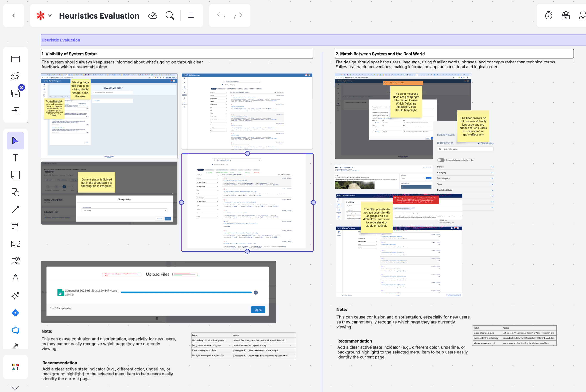Open the In progress status dropdown
586x392 pixels.
coord(124,210)
